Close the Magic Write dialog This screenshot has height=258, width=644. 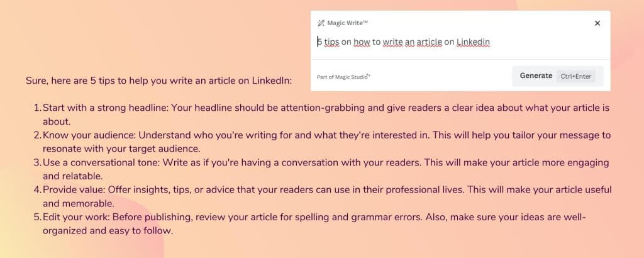coord(597,23)
